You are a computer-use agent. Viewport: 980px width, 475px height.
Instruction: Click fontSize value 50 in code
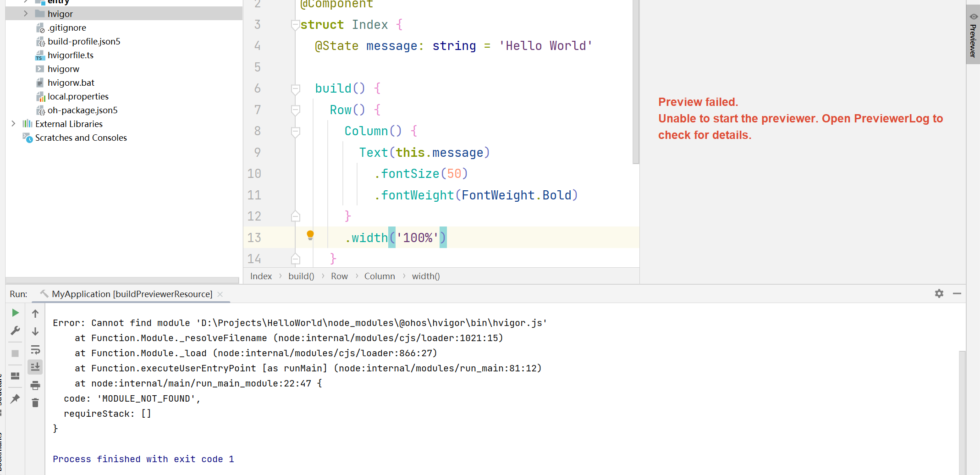[x=454, y=174]
